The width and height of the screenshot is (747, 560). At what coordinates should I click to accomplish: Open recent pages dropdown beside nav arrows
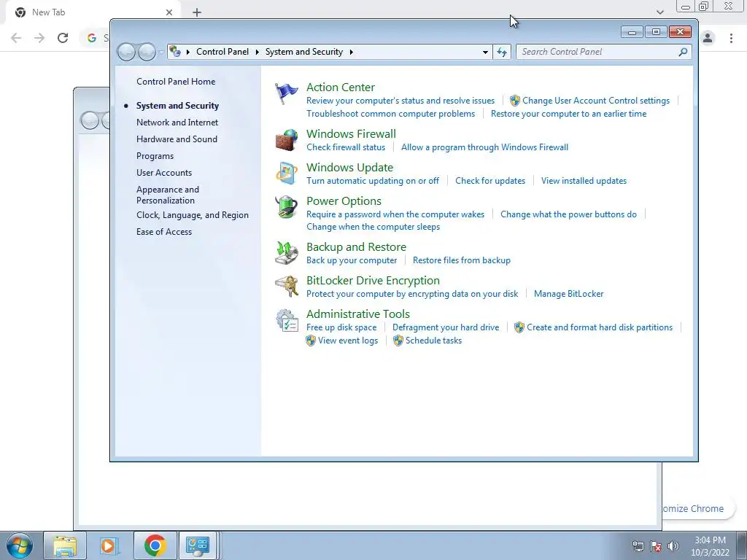point(161,52)
